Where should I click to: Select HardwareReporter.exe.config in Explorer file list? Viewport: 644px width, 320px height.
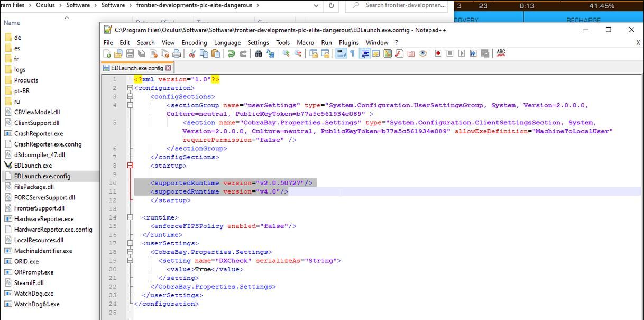tap(53, 230)
